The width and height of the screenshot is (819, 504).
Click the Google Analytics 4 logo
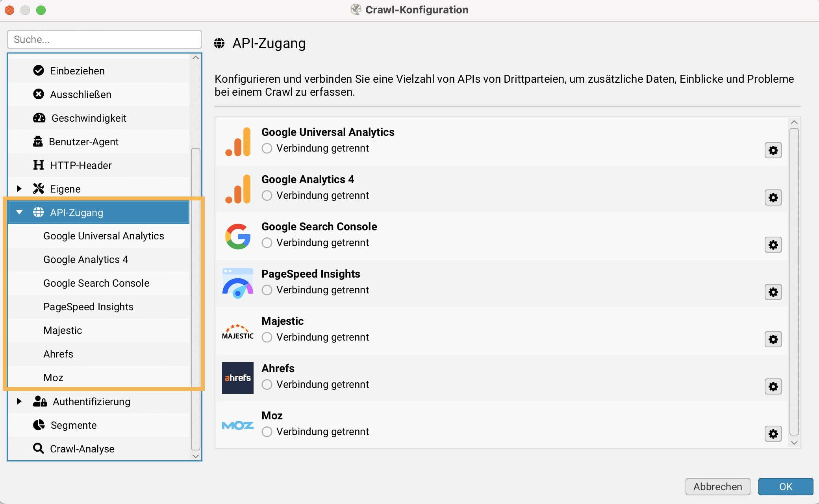tap(238, 189)
